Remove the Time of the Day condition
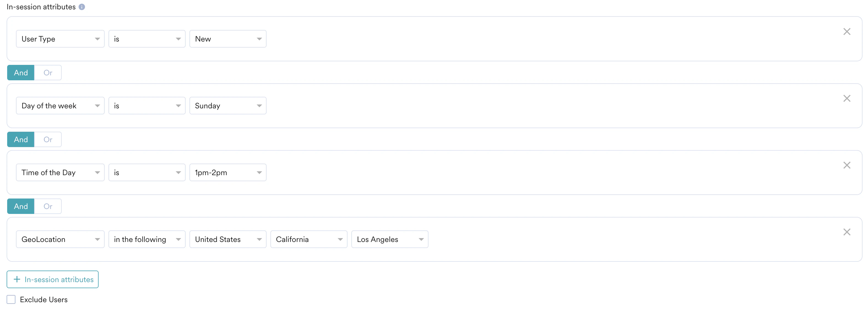 pos(847,165)
